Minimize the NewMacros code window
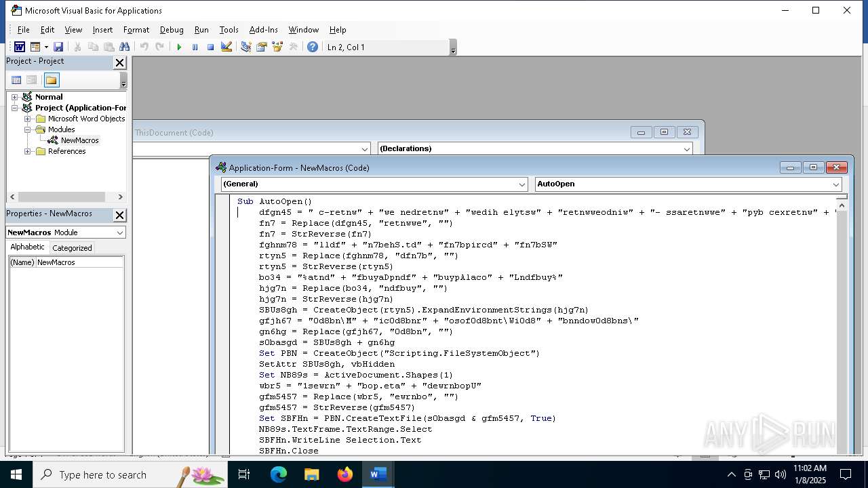This screenshot has width=868, height=488. (x=790, y=167)
